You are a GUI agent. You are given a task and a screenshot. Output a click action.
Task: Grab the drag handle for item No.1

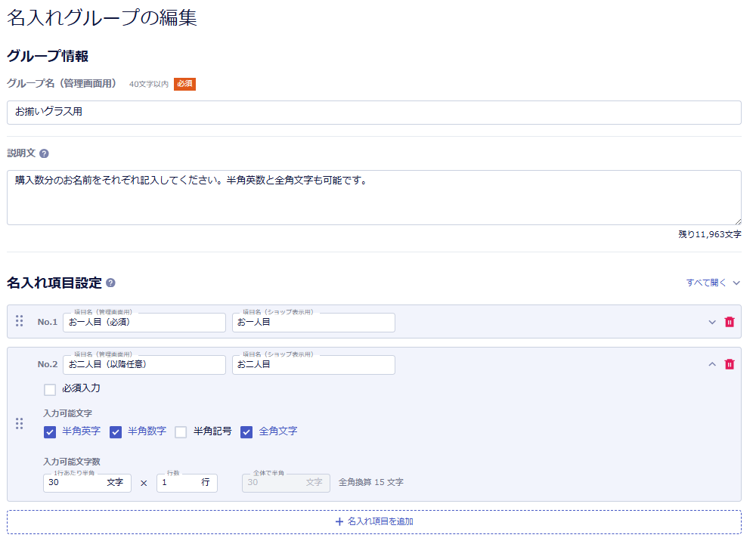pyautogui.click(x=20, y=321)
